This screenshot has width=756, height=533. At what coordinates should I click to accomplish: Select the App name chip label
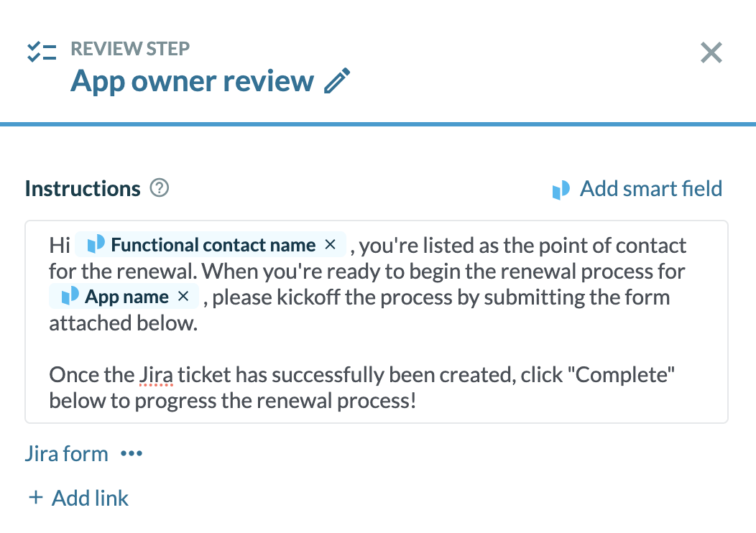tap(126, 297)
